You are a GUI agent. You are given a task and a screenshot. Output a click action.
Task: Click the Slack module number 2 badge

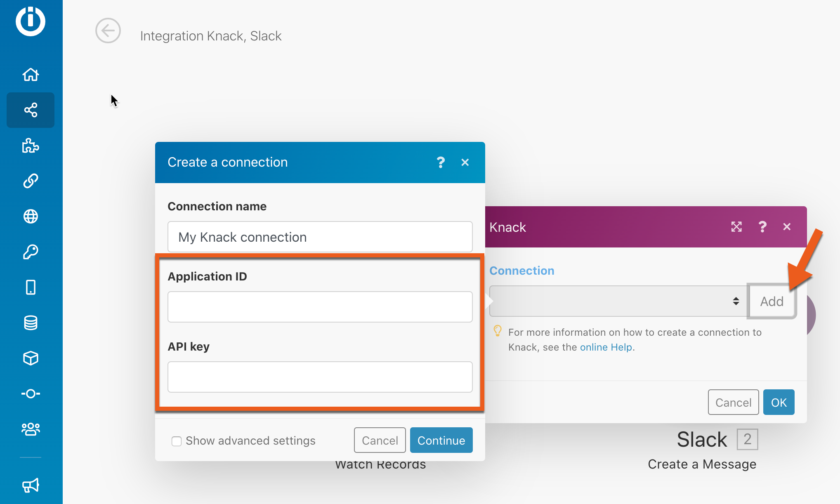point(747,439)
